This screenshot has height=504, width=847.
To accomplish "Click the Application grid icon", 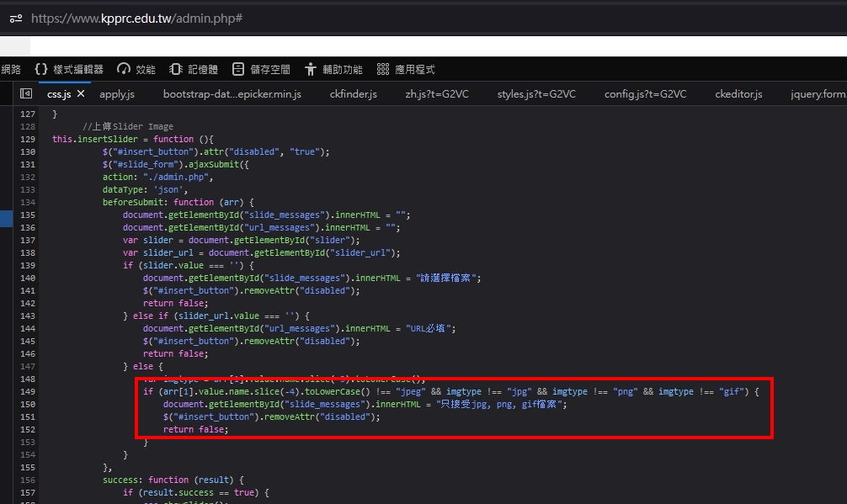I will (382, 69).
